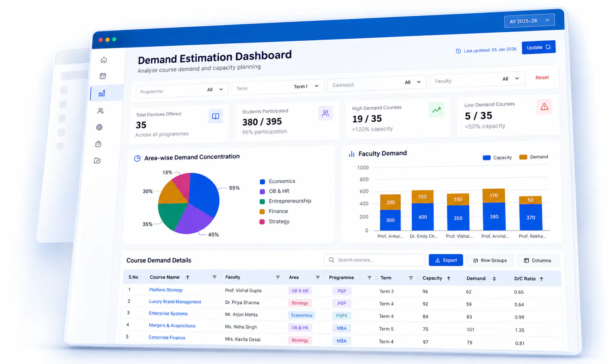609x364 pixels.
Task: Open the AY 2025-26 year dropdown
Action: click(529, 21)
